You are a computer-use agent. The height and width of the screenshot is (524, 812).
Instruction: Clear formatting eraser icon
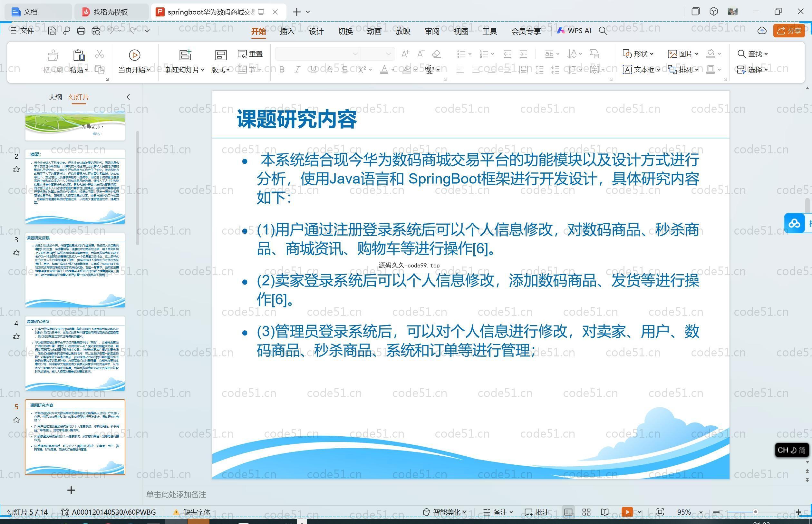[436, 53]
